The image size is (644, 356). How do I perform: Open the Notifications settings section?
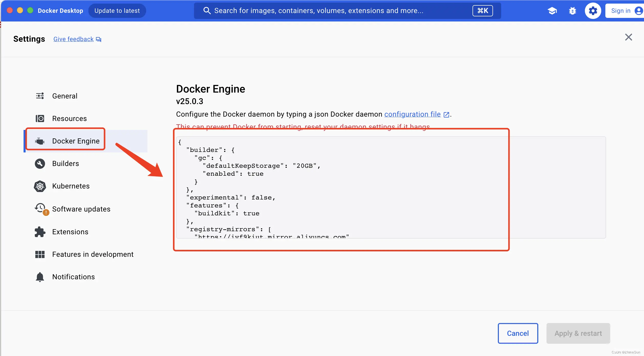point(86,277)
